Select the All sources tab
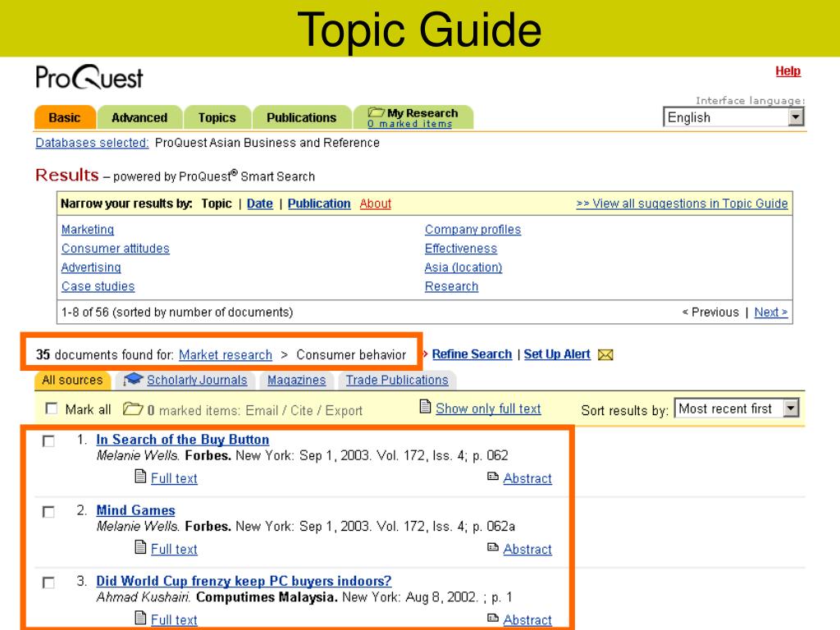The width and height of the screenshot is (840, 630). 72,380
